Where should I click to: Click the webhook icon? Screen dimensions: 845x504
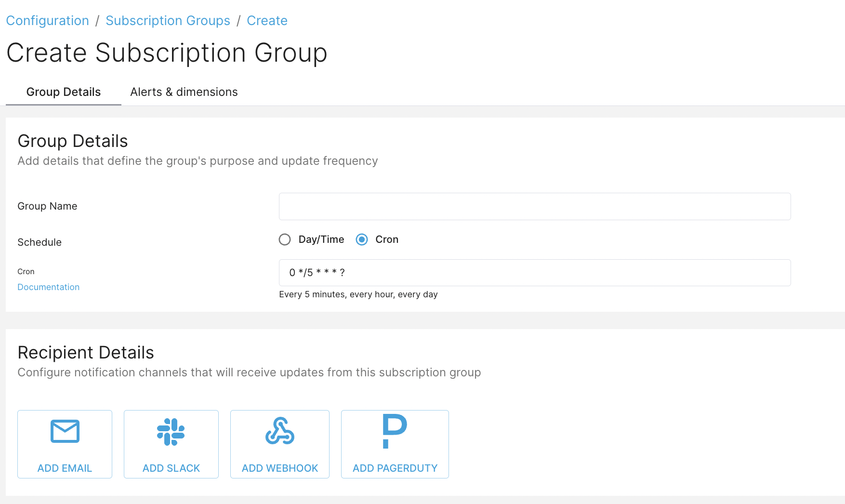pyautogui.click(x=280, y=431)
